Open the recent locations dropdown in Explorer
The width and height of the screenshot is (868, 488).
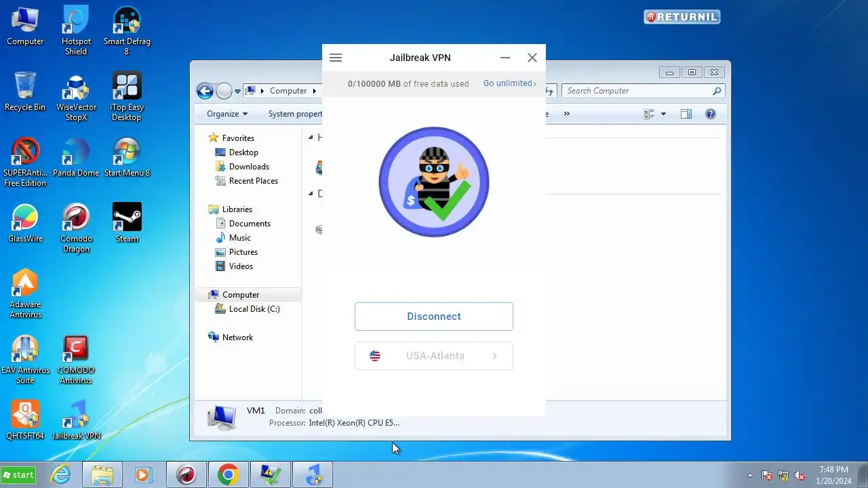click(238, 91)
